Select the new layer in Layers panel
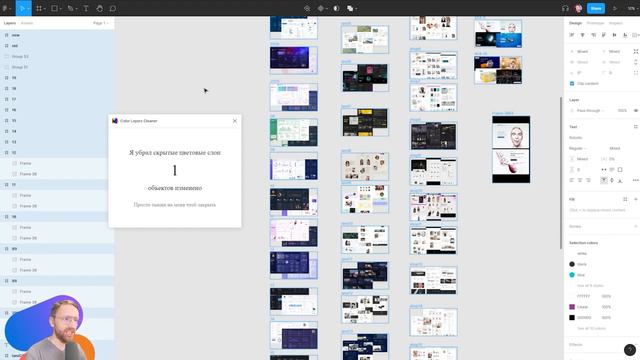The height and width of the screenshot is (360, 640). tap(57, 35)
